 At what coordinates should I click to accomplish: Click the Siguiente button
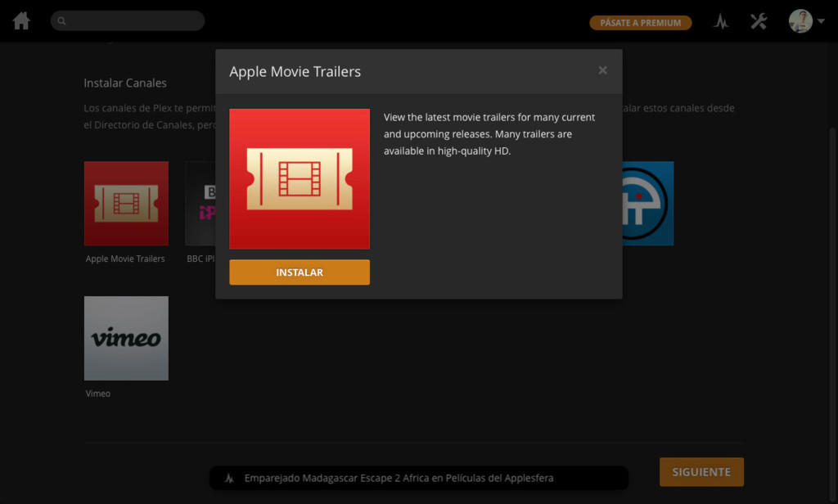coord(701,472)
